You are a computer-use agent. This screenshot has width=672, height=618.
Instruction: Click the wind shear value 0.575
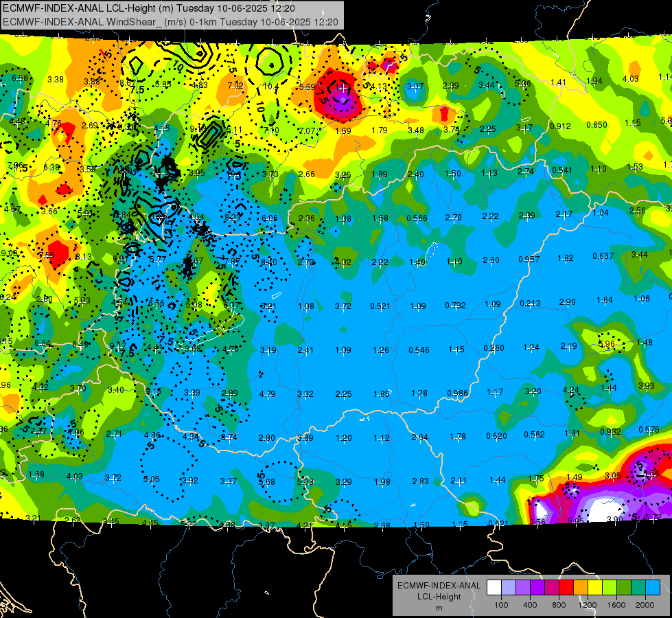coord(649,430)
